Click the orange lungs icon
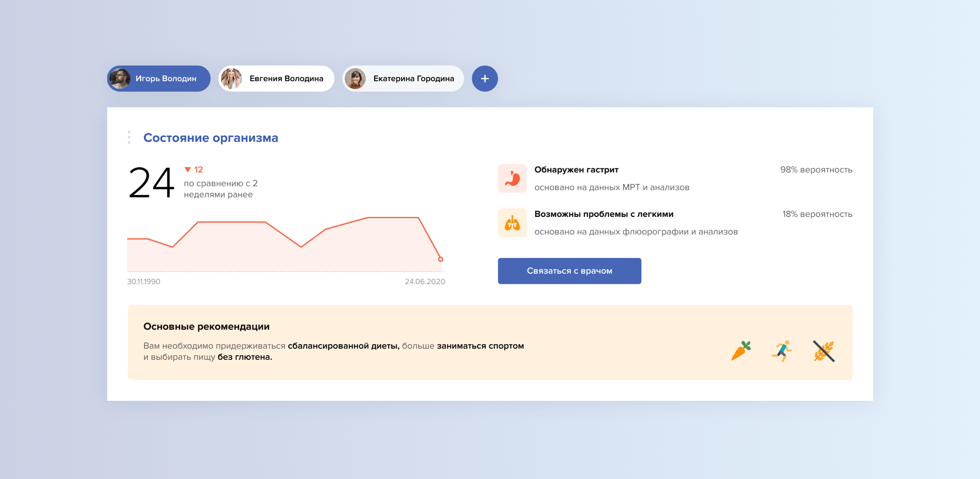The image size is (980, 479). tap(512, 223)
